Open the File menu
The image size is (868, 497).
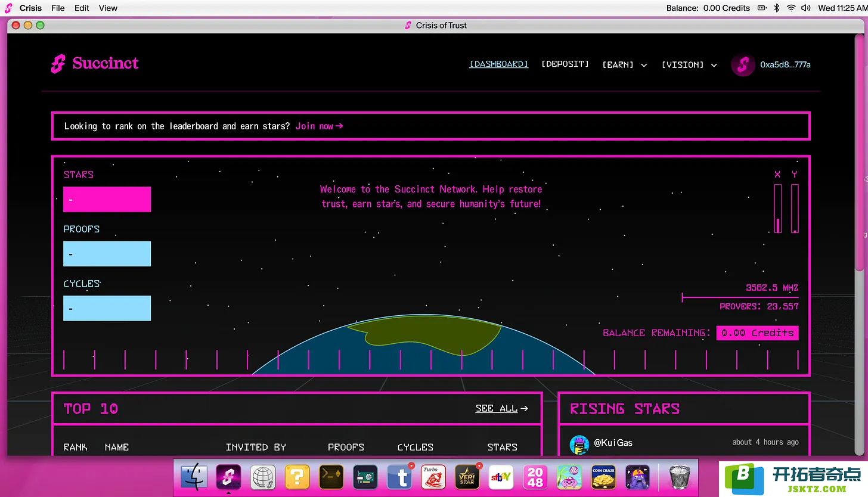[x=58, y=8]
